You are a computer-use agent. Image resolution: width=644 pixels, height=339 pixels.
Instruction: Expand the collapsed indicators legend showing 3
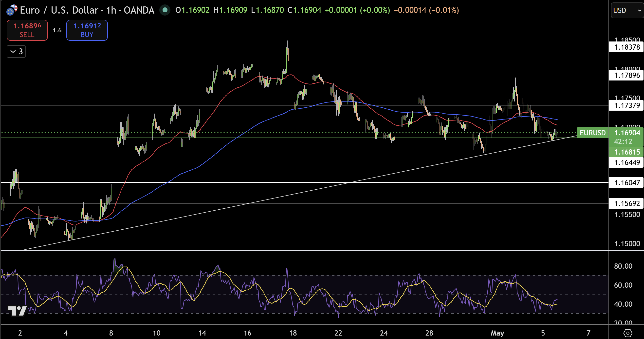coord(16,52)
